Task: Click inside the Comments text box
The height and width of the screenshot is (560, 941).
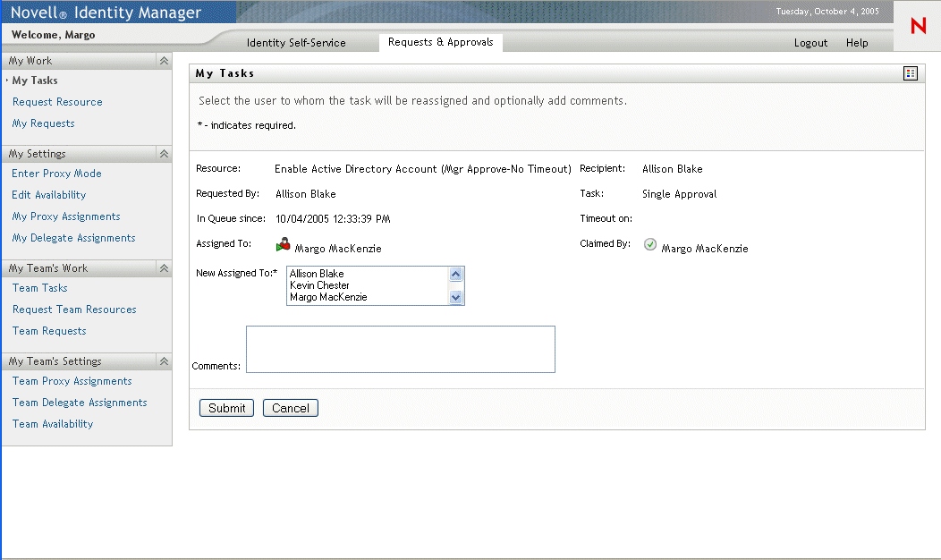Action: 401,349
